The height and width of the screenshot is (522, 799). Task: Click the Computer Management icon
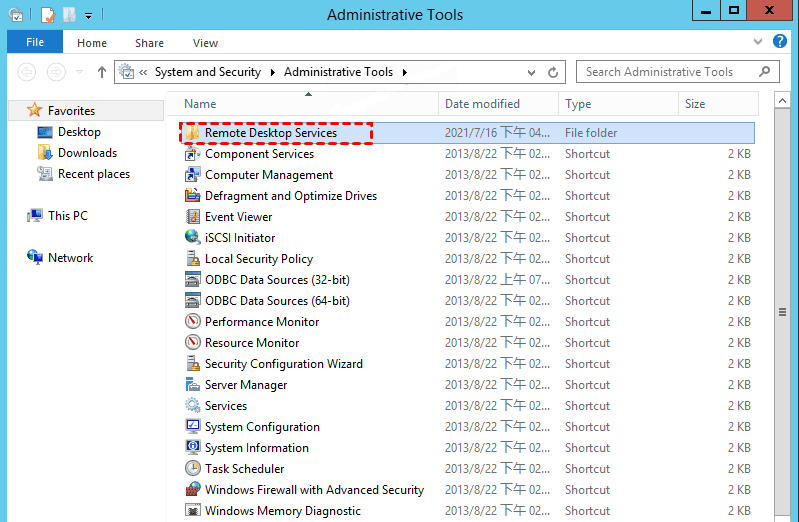click(193, 175)
